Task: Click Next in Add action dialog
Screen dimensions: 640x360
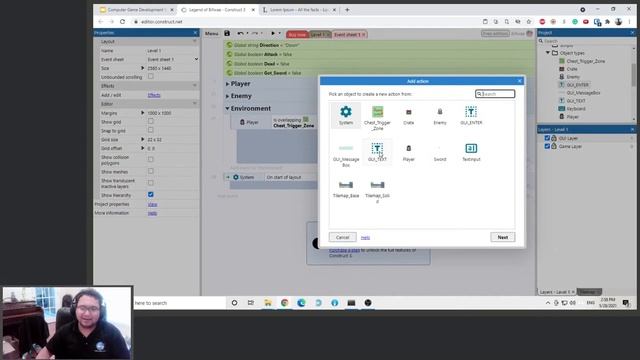Action: (502, 237)
